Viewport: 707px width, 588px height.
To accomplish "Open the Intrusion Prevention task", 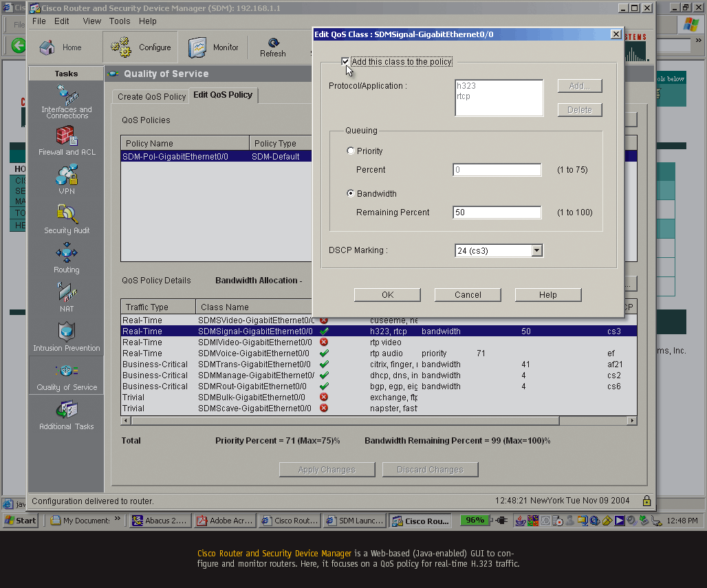I will click(67, 336).
